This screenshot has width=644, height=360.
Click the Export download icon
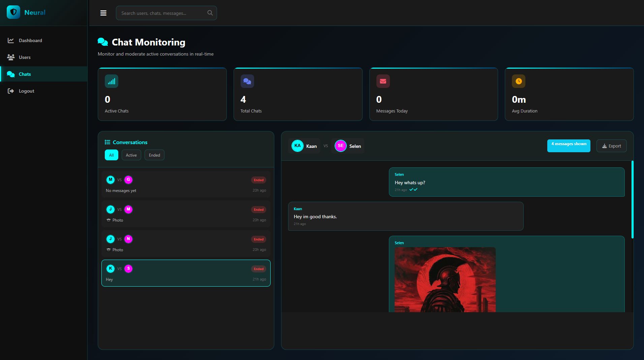coord(605,146)
